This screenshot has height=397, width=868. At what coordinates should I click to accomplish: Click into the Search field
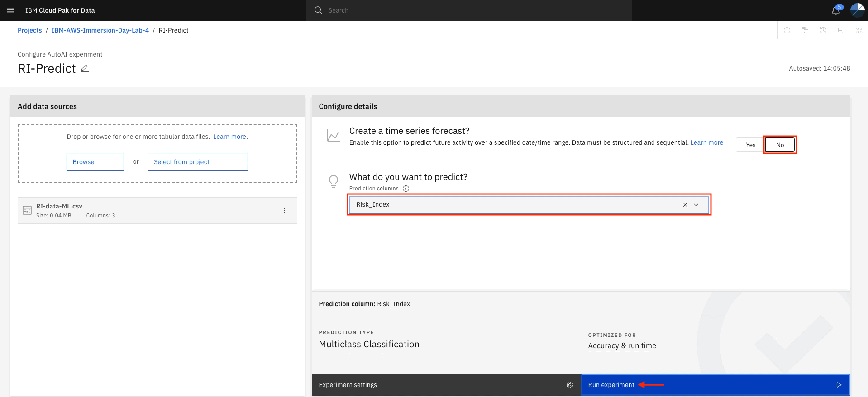(469, 10)
